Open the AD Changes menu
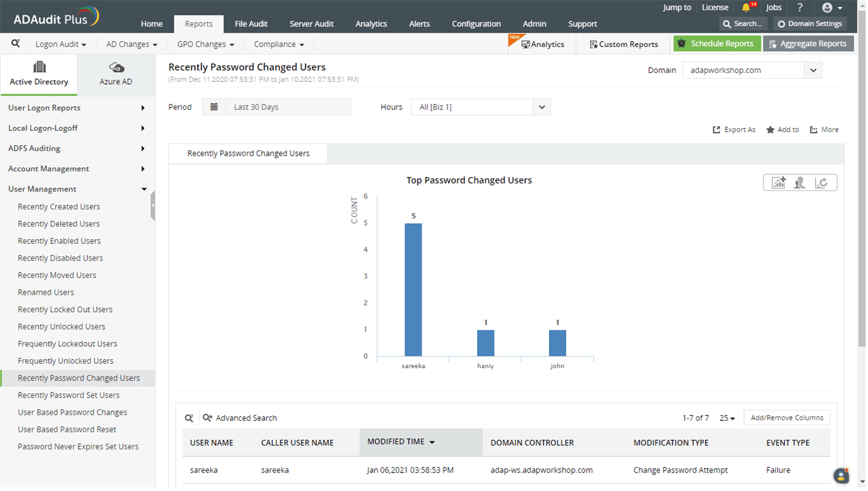 tap(131, 44)
